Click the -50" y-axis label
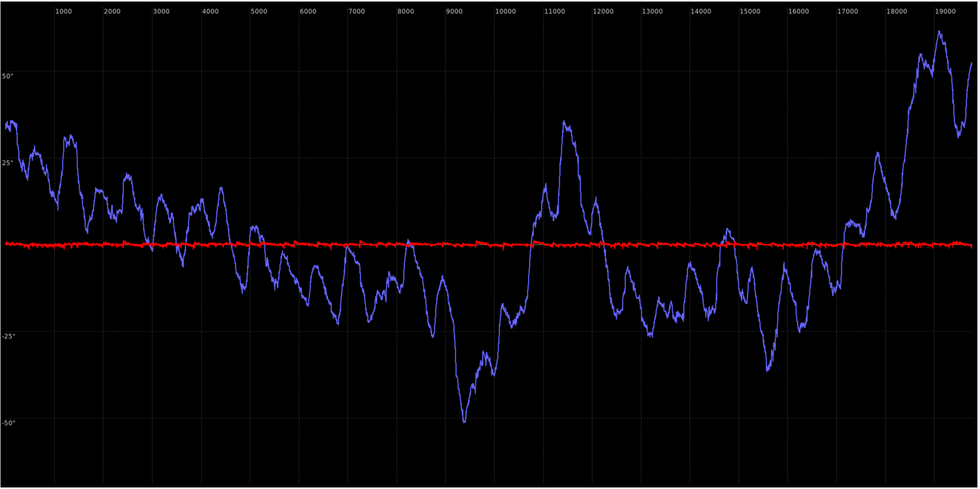Screen dimensions: 980x489 9,423
